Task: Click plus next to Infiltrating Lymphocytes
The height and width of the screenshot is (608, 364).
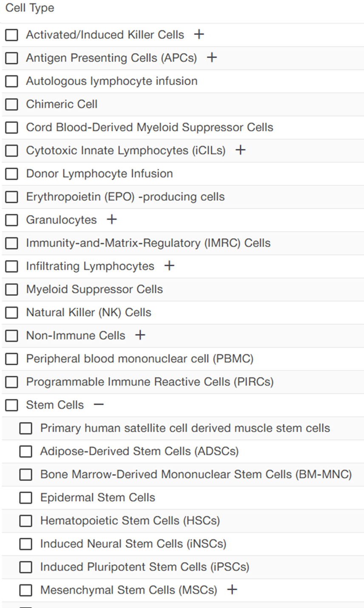Action: pos(169,266)
